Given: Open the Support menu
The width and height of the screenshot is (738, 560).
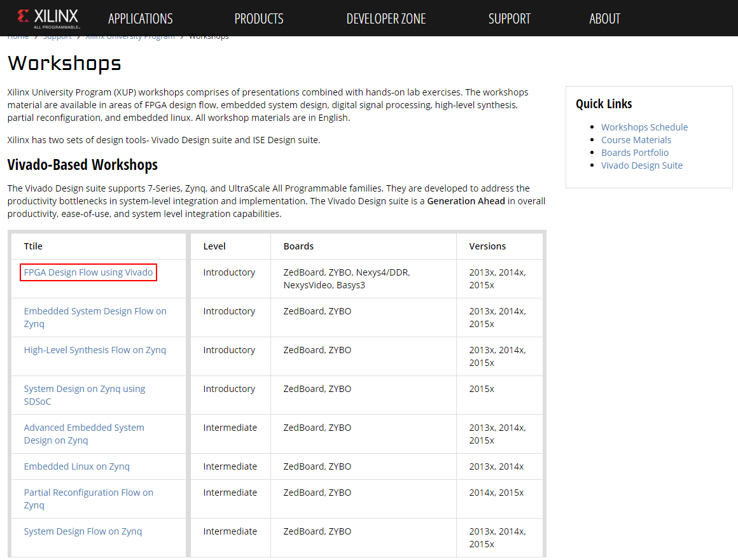Looking at the screenshot, I should 509,19.
